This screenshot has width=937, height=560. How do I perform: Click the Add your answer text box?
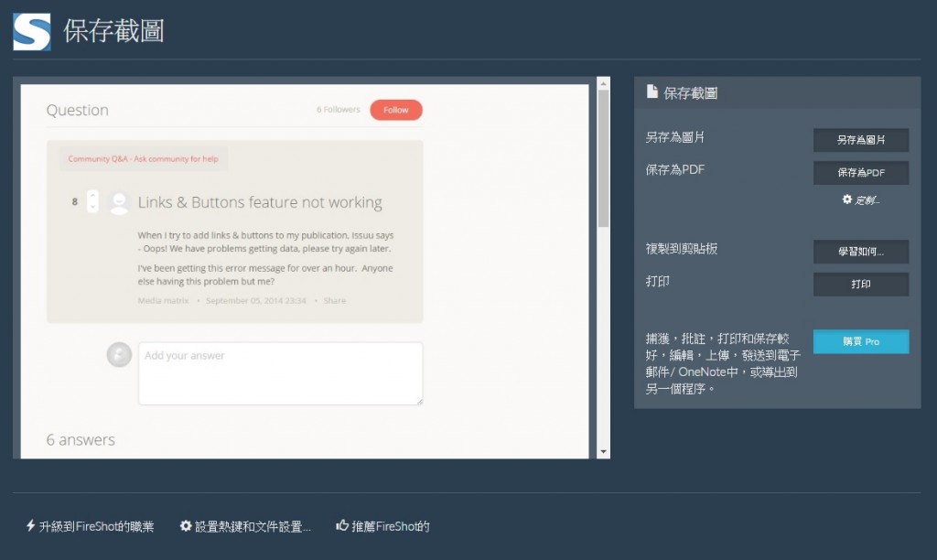[280, 373]
